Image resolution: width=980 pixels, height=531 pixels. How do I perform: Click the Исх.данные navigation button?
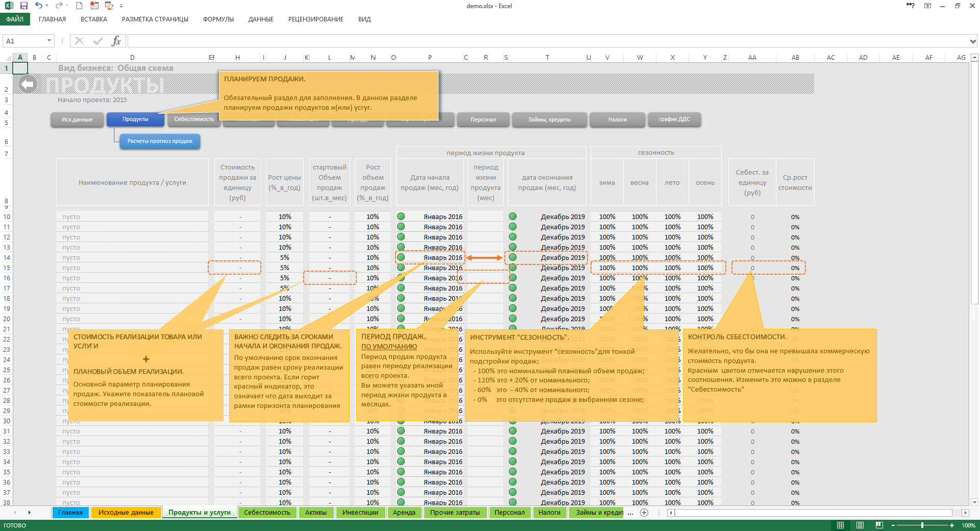pyautogui.click(x=77, y=119)
